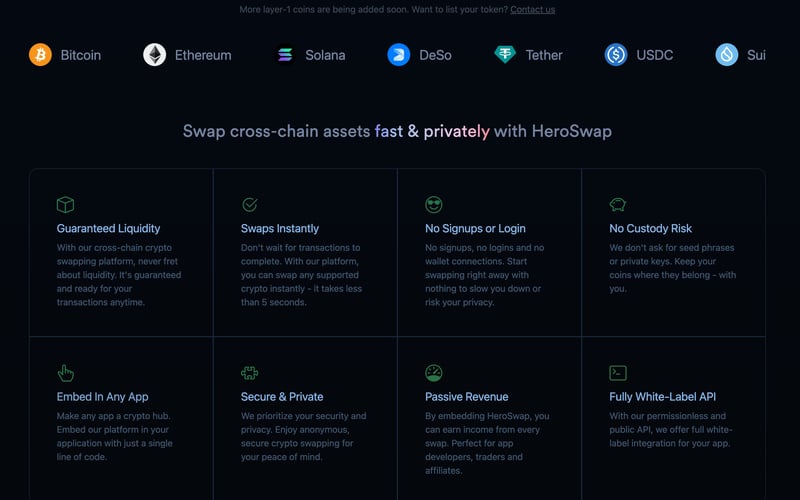
Task: Click the description starting 'With our permissionless'
Action: pyautogui.click(x=671, y=430)
